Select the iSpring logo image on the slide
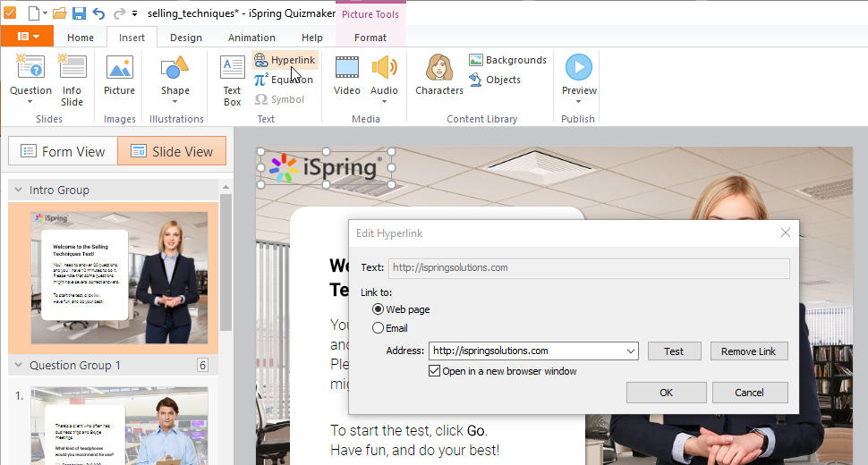Image resolution: width=868 pixels, height=465 pixels. tap(326, 167)
